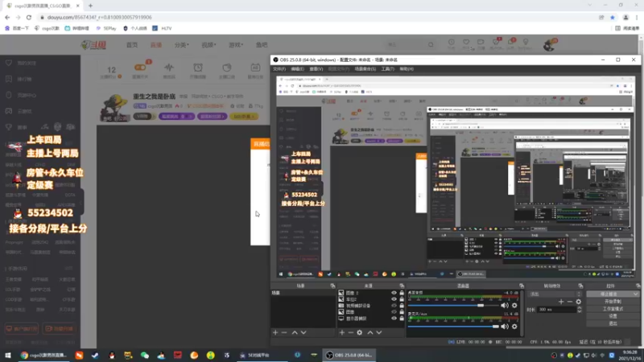This screenshot has width=644, height=362.
Task: Pop out the controls dock icon
Action: (638, 286)
